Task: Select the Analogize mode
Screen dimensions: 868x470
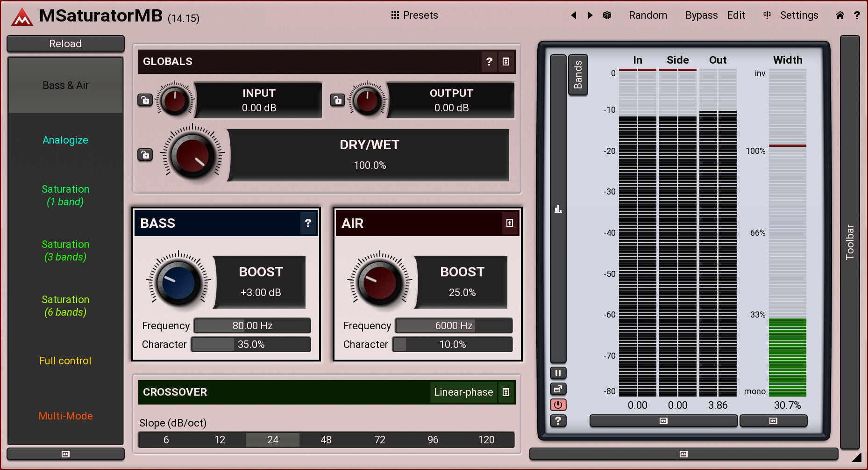Action: point(65,140)
